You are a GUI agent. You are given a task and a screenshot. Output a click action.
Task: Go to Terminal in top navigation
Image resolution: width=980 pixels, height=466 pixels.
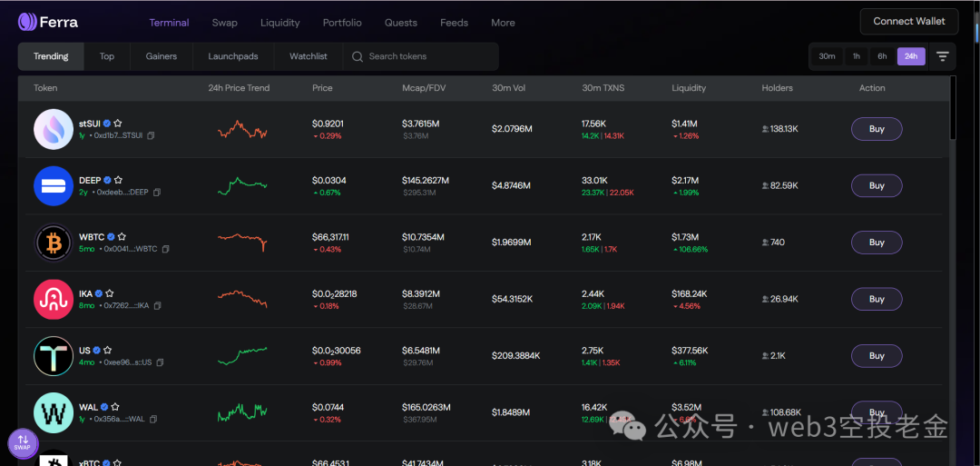[x=169, y=23]
